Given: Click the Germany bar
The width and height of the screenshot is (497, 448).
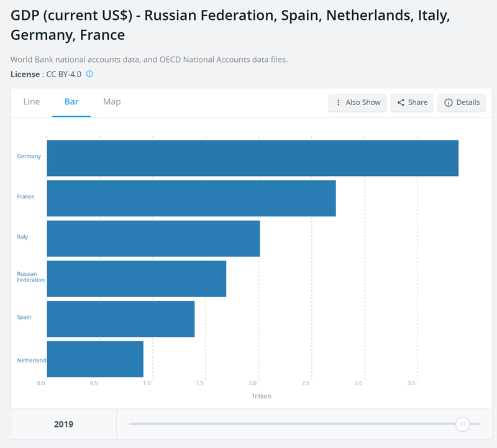Looking at the screenshot, I should pyautogui.click(x=253, y=158).
